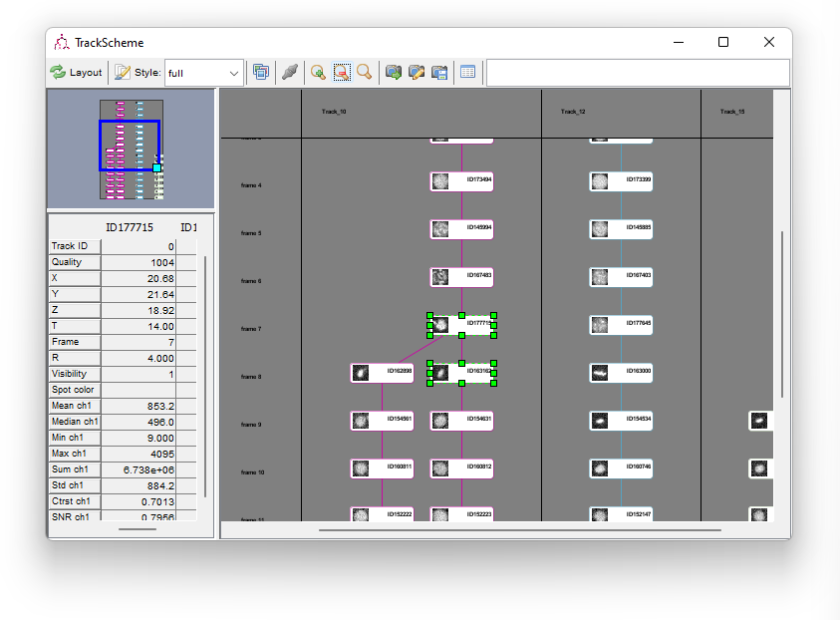Click the save snapshot to file icon
The width and height of the screenshot is (840, 620).
pyautogui.click(x=439, y=72)
